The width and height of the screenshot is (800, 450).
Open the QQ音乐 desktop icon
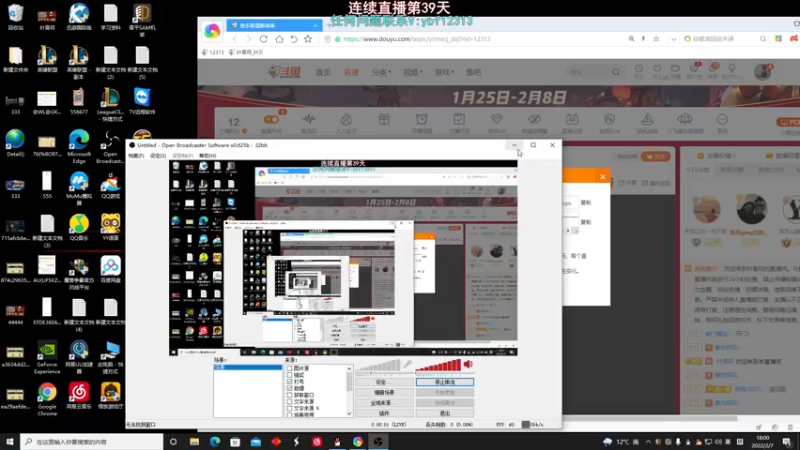click(79, 227)
